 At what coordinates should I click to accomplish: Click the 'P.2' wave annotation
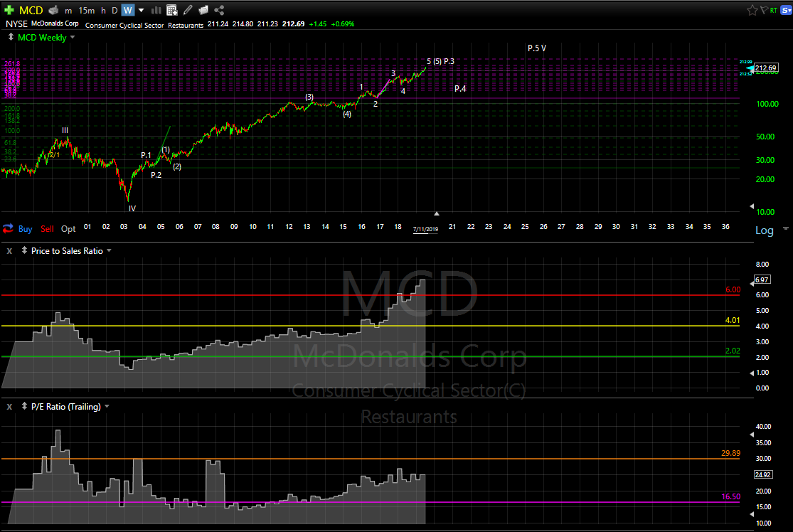[156, 175]
